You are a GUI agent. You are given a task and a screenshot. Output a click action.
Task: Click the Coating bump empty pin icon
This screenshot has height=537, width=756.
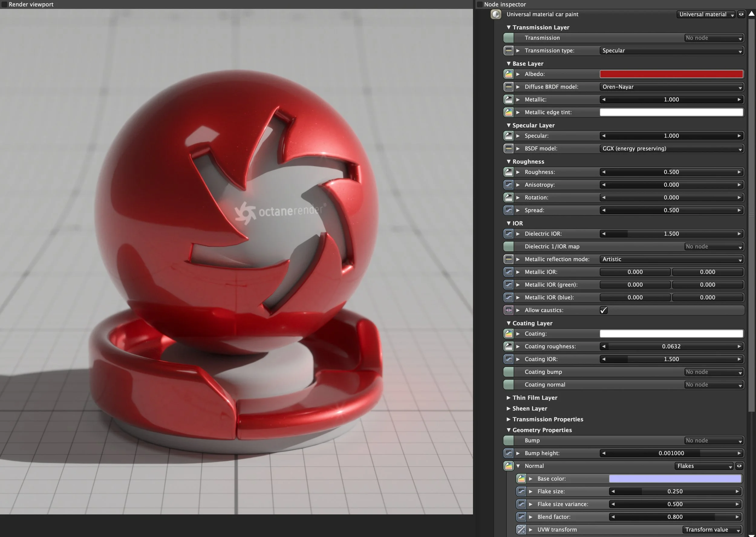click(x=509, y=372)
